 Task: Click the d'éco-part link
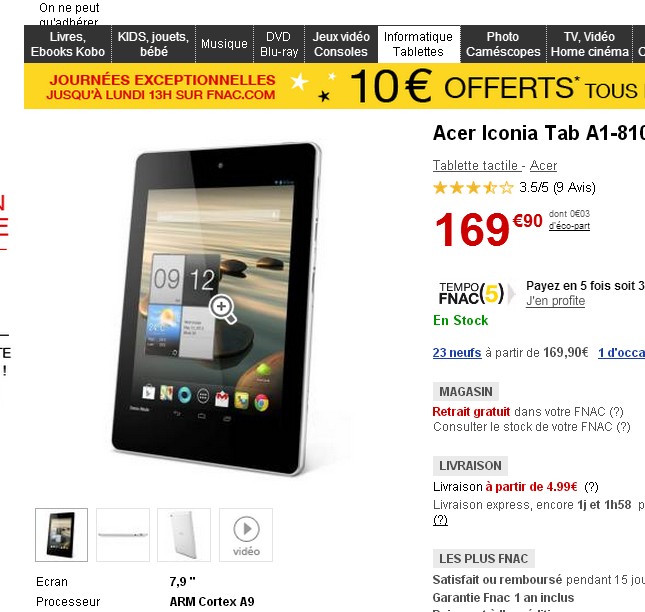(569, 226)
